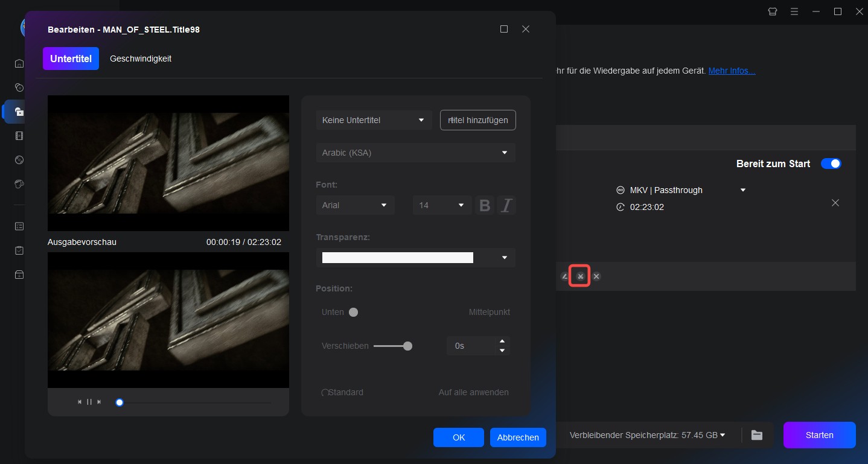
Task: Click the Starten button
Action: 820,435
